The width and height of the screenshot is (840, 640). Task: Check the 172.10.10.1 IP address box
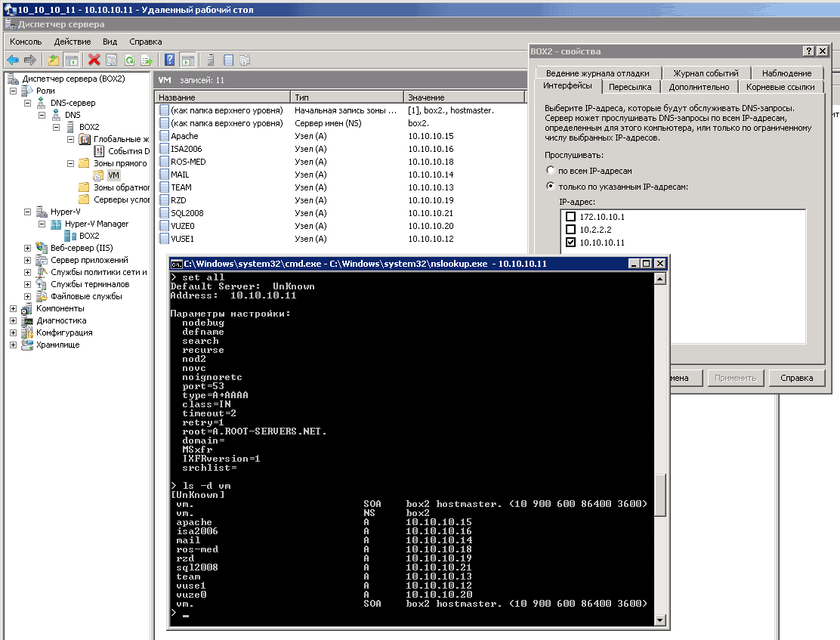[x=570, y=217]
